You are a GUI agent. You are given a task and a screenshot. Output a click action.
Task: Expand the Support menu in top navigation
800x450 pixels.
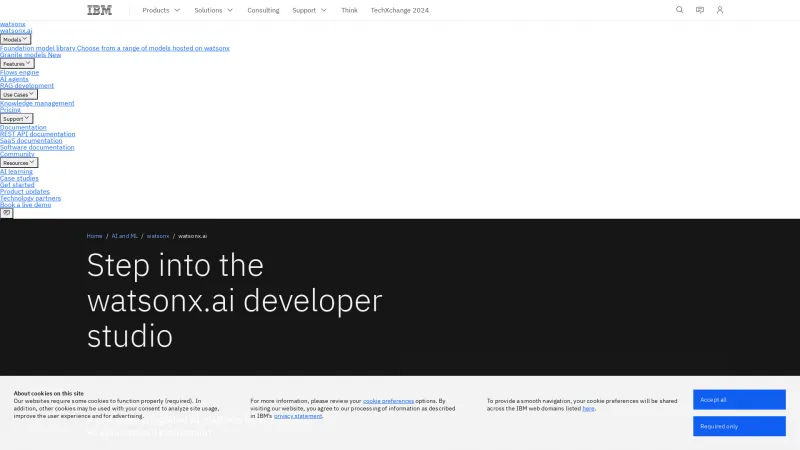point(309,10)
